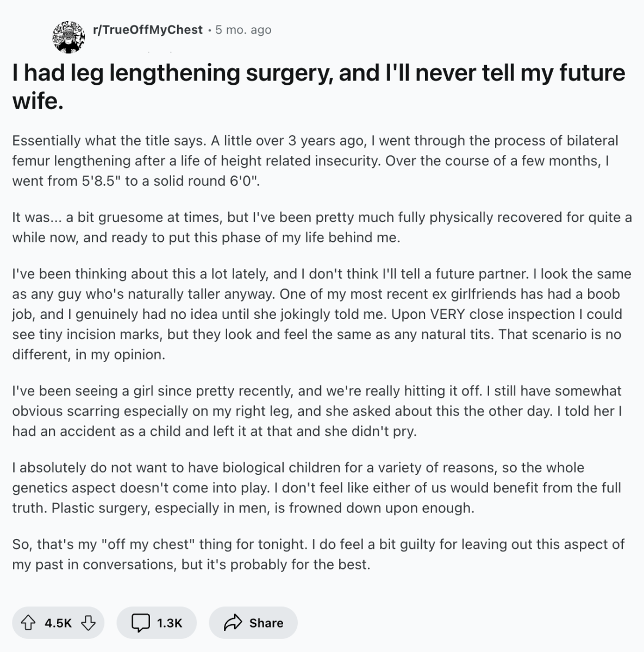
Task: Click paragraph starting 'I've been thinking about this'
Action: coord(322,314)
